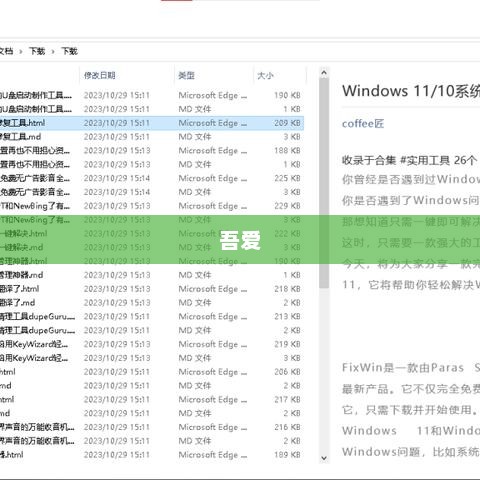
Task: Click the 217 KB size cell
Action: click(x=287, y=400)
